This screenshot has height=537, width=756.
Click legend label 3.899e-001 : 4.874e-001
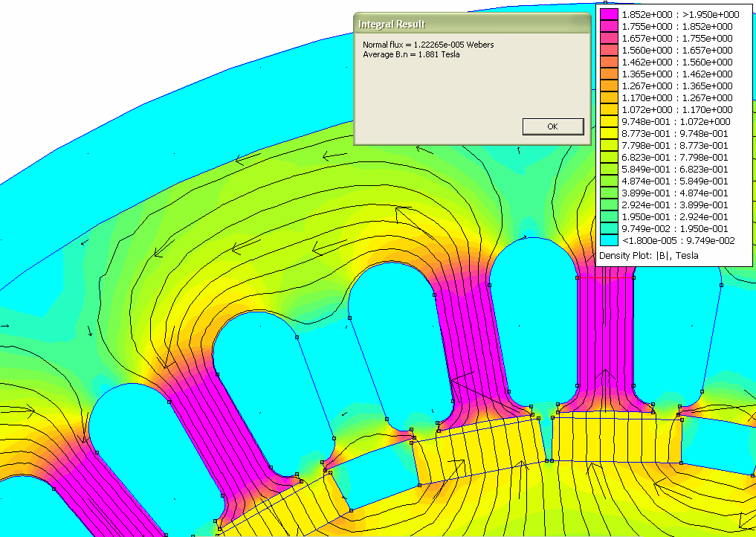(676, 193)
